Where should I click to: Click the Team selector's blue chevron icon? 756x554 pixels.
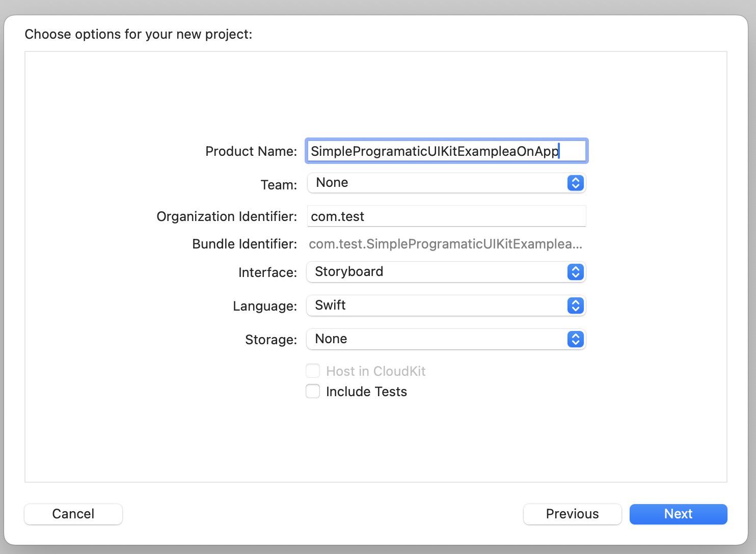[575, 183]
